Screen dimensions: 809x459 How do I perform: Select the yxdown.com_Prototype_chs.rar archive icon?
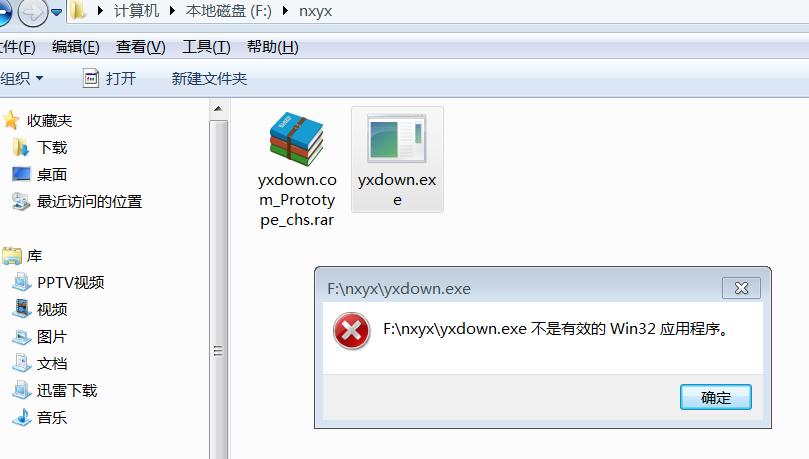tap(297, 139)
